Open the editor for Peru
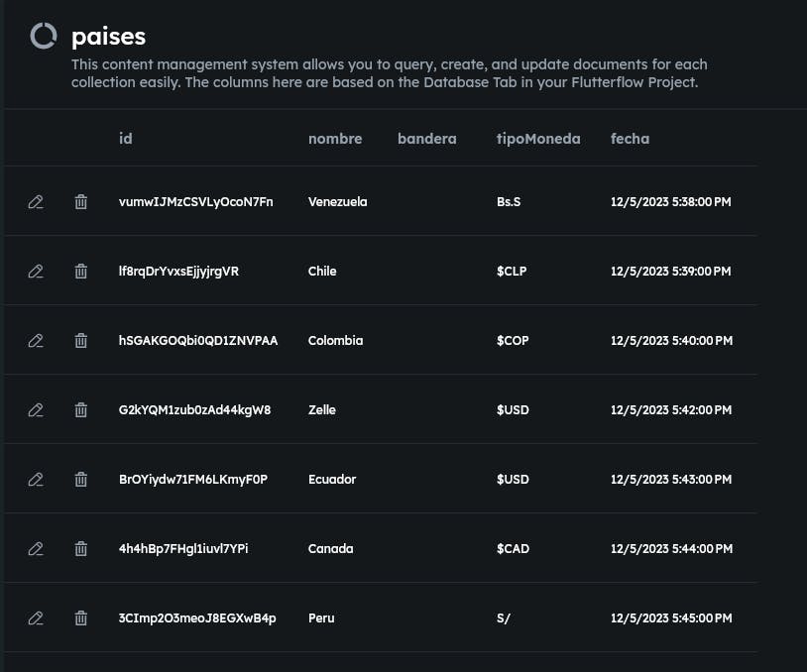The height and width of the screenshot is (672, 807). 36,618
